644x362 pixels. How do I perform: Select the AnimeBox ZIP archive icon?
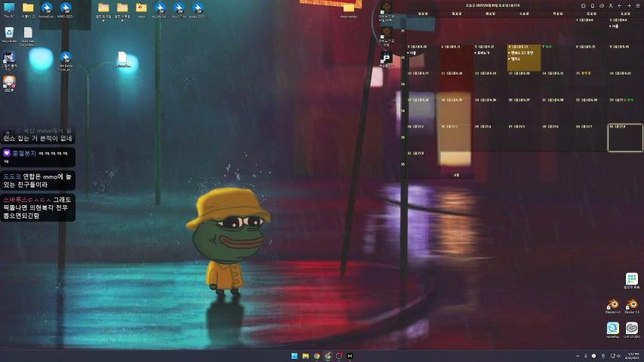[x=47, y=10]
